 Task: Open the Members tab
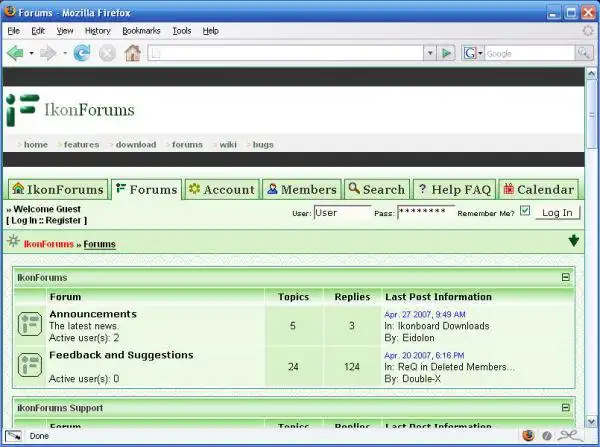point(302,189)
